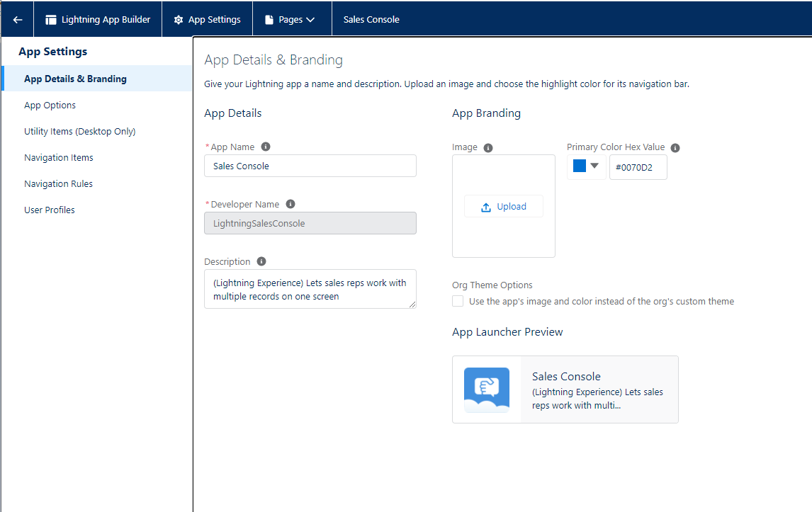Open the App Name info tooltip icon
This screenshot has height=512, width=812.
(x=266, y=147)
